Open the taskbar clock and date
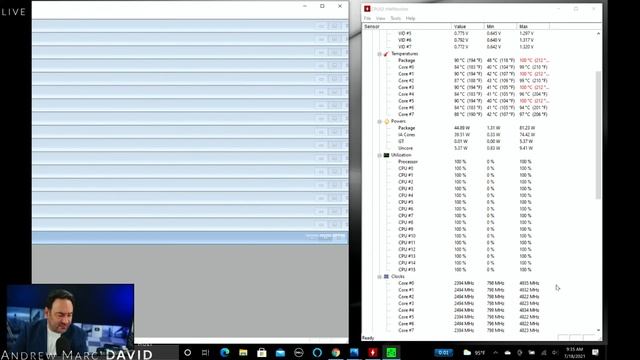 coord(574,353)
